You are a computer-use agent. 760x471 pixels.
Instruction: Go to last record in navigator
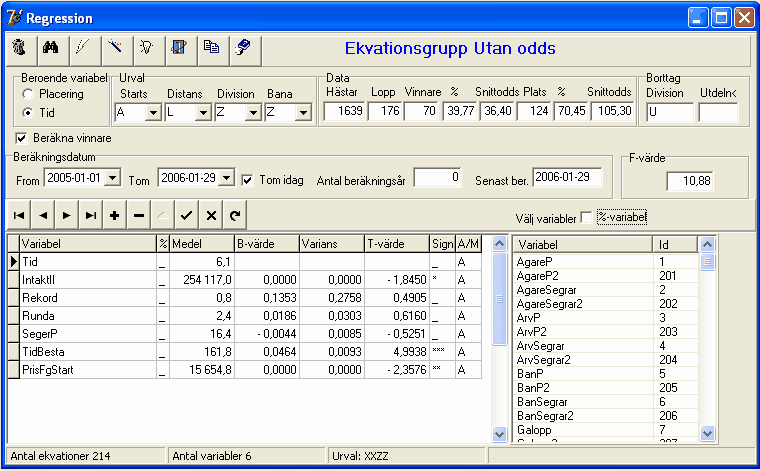pyautogui.click(x=90, y=215)
